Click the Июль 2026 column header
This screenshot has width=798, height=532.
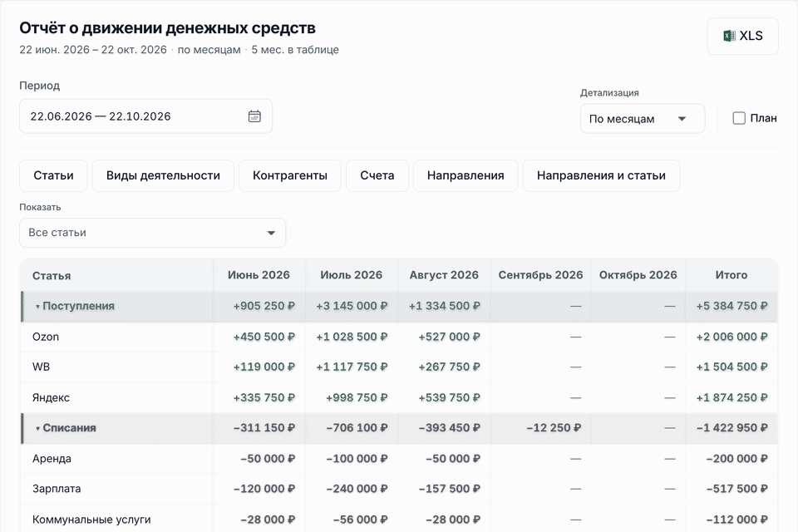(x=351, y=275)
